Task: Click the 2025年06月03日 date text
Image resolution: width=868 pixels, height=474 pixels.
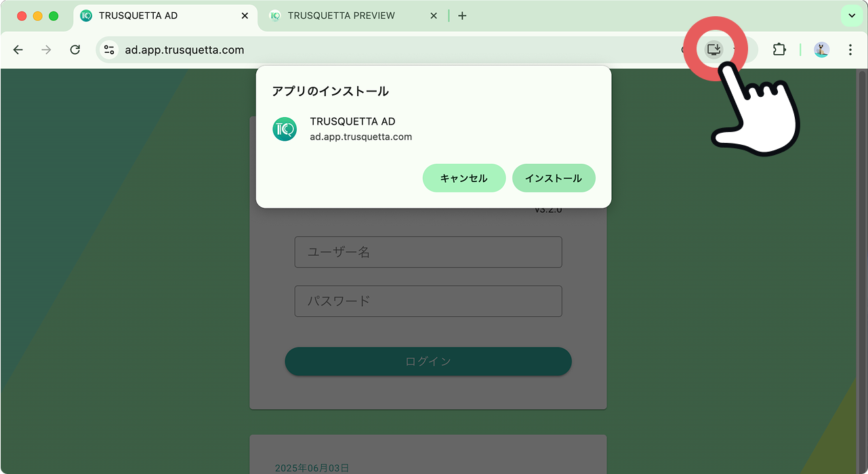Action: click(312, 468)
